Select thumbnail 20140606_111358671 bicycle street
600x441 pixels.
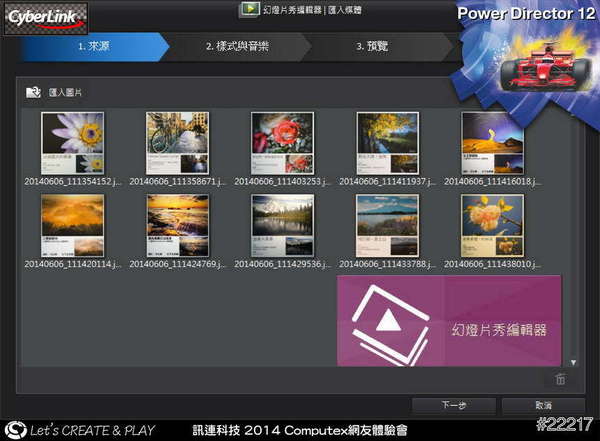178,143
